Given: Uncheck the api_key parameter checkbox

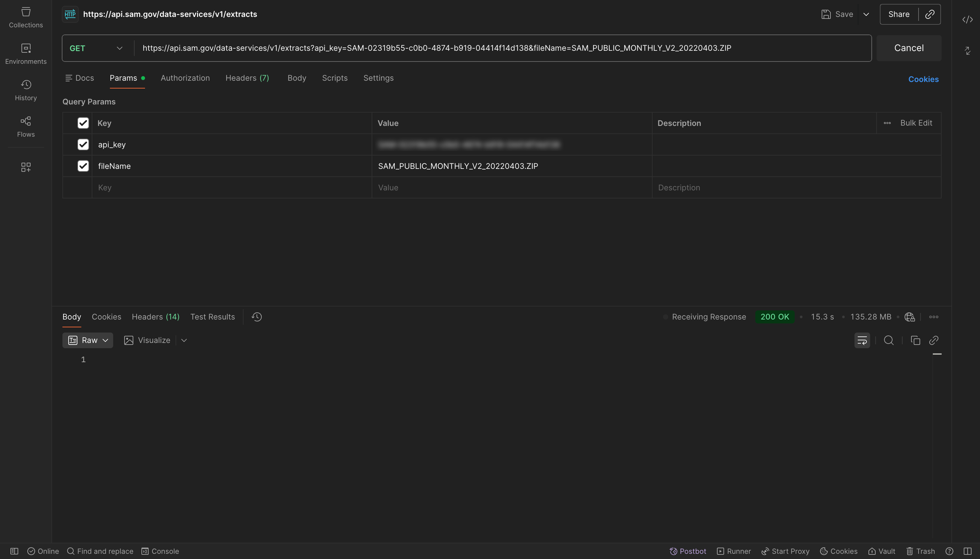Looking at the screenshot, I should click(83, 144).
